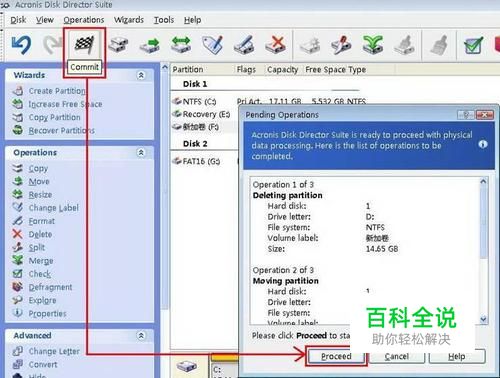Click the Split partition toolbar icon
This screenshot has width=500, height=378.
point(341,45)
